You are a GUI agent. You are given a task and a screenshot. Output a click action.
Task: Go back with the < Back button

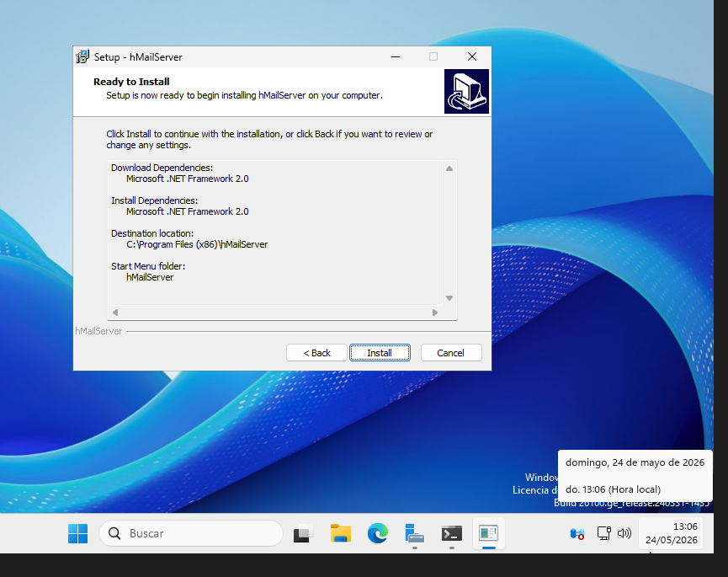pyautogui.click(x=316, y=353)
